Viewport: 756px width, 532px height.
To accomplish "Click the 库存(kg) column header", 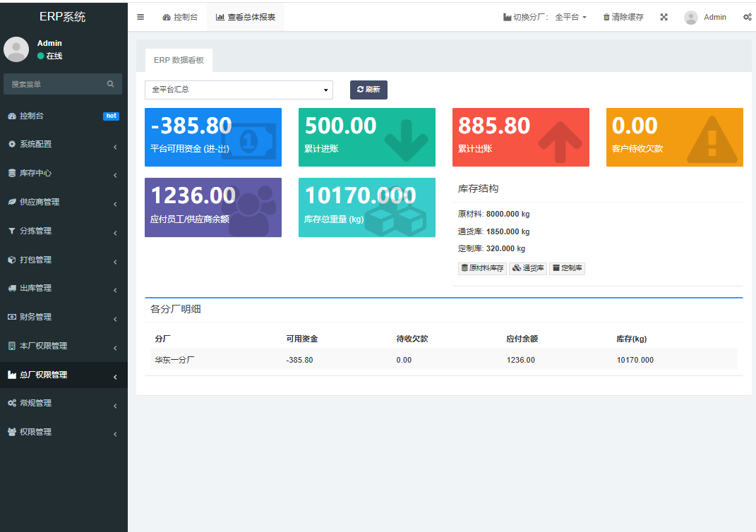I will [x=632, y=339].
